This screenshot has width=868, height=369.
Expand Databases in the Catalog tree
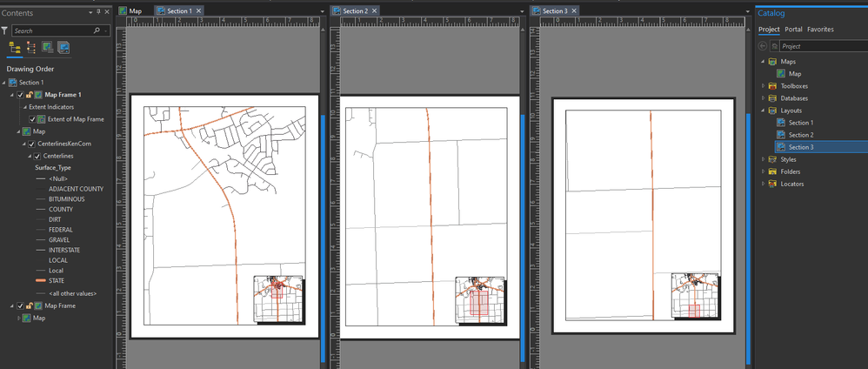pyautogui.click(x=764, y=98)
